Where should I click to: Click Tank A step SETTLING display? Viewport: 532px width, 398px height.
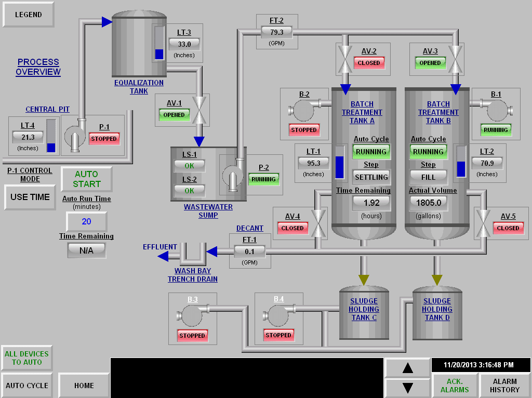371,177
